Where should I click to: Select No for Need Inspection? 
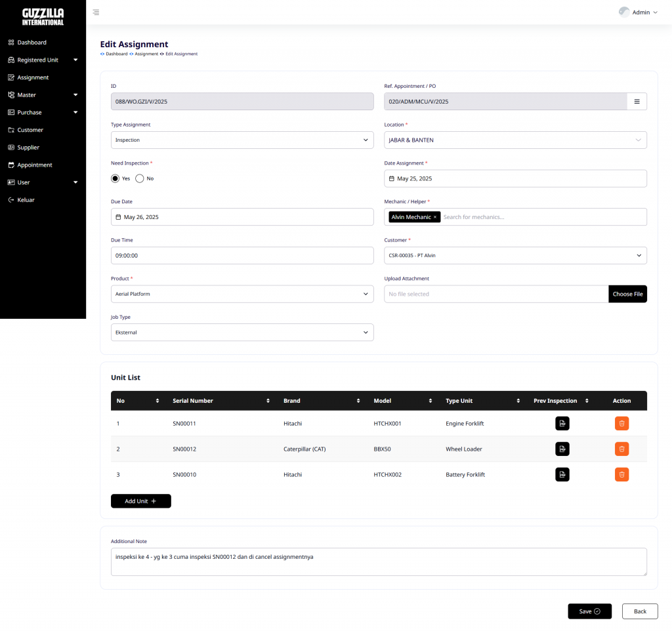tap(139, 178)
